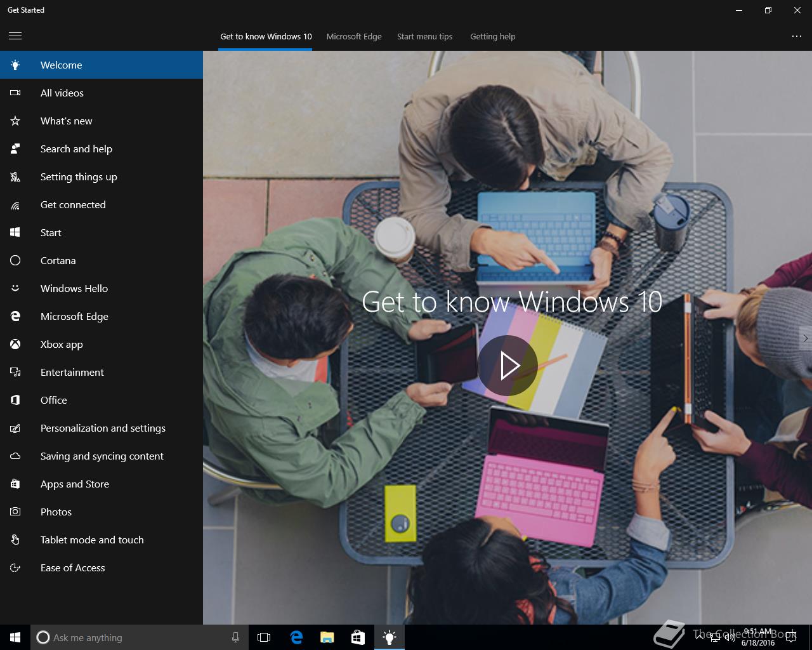Open the Cortana topic

coord(101,260)
